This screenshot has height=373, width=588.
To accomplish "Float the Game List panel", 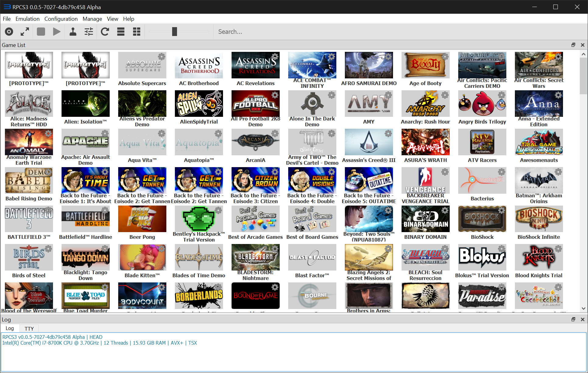I will pyautogui.click(x=573, y=45).
